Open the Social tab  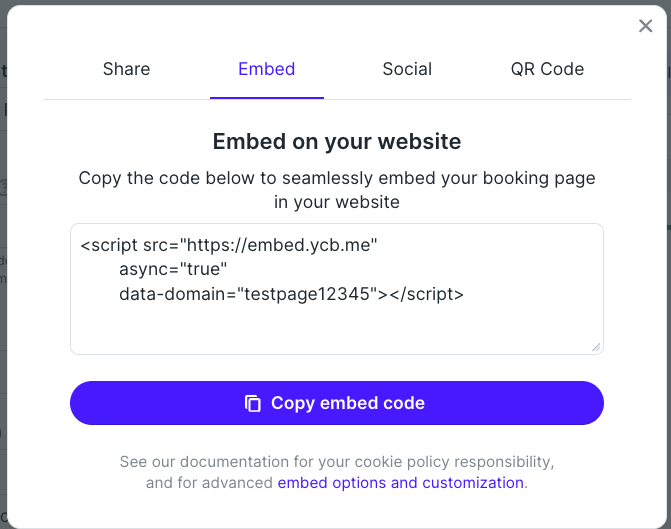(407, 69)
